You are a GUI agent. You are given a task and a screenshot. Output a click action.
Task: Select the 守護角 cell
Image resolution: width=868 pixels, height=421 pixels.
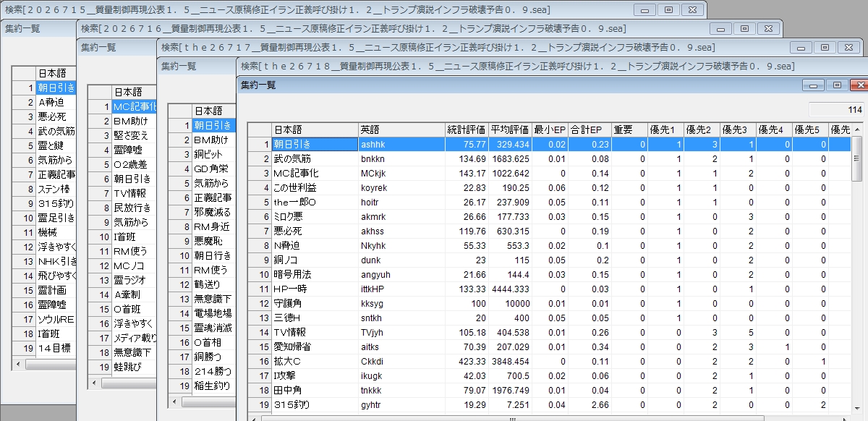315,303
